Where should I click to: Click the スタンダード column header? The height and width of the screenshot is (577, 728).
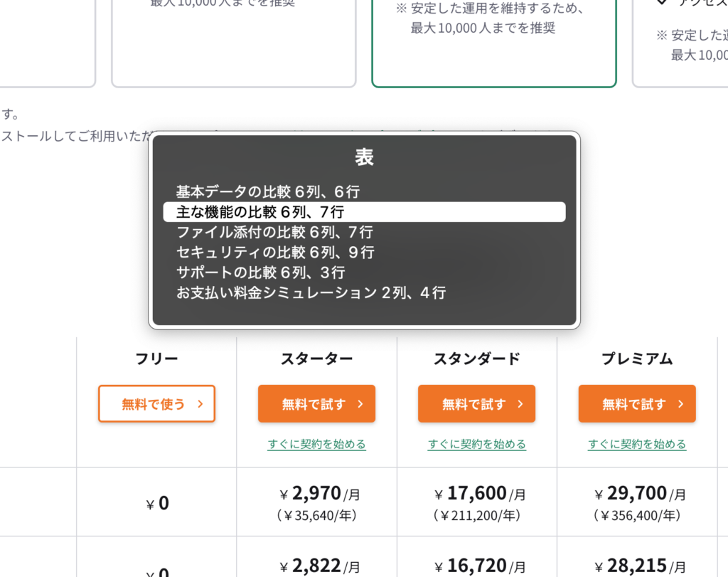[476, 359]
